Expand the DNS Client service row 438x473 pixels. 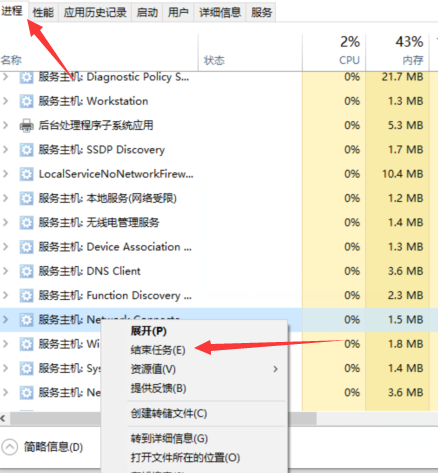pos(5,271)
